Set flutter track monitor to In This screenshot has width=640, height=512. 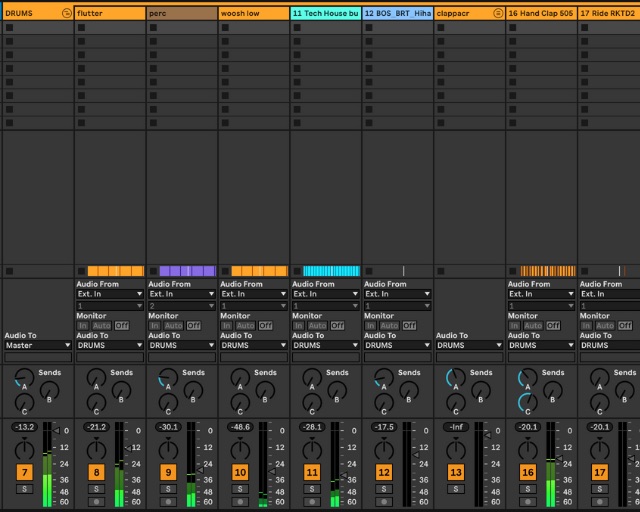point(83,325)
